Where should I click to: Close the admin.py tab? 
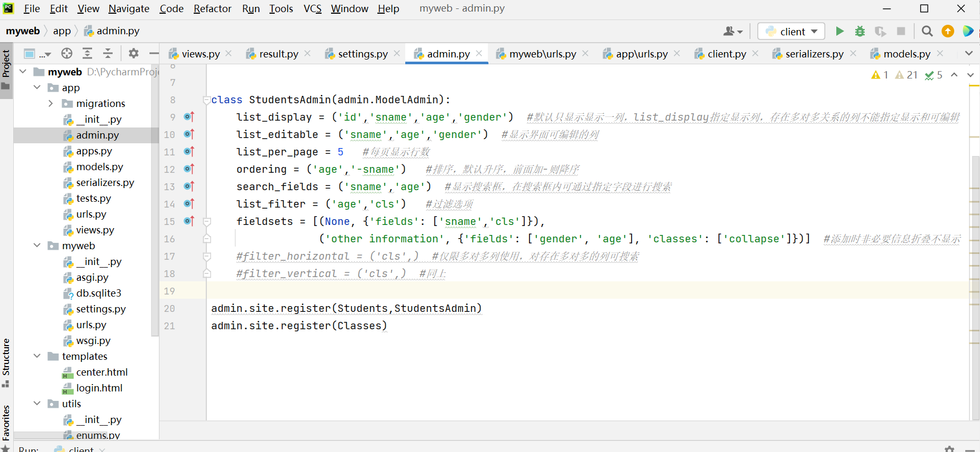click(x=479, y=53)
